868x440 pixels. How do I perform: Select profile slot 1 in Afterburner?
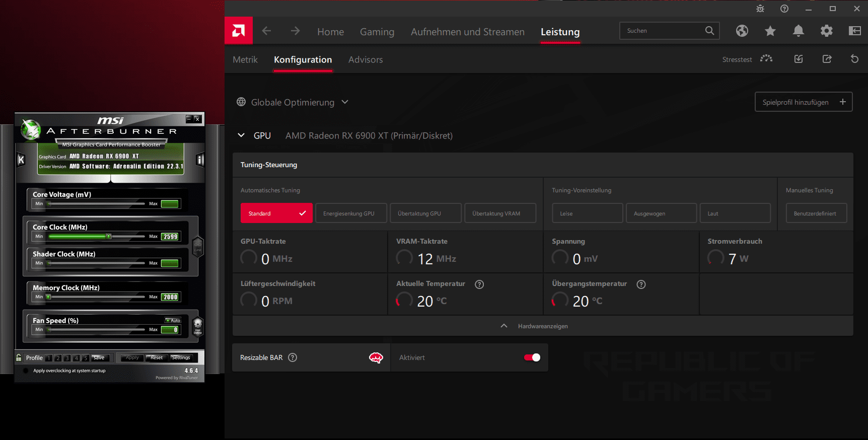[49, 358]
